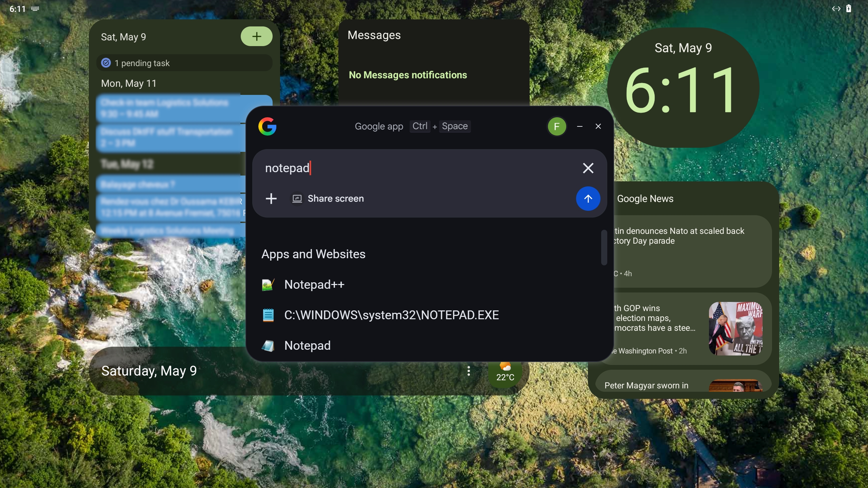Open the account avatar labeled F
This screenshot has height=488, width=868.
557,126
